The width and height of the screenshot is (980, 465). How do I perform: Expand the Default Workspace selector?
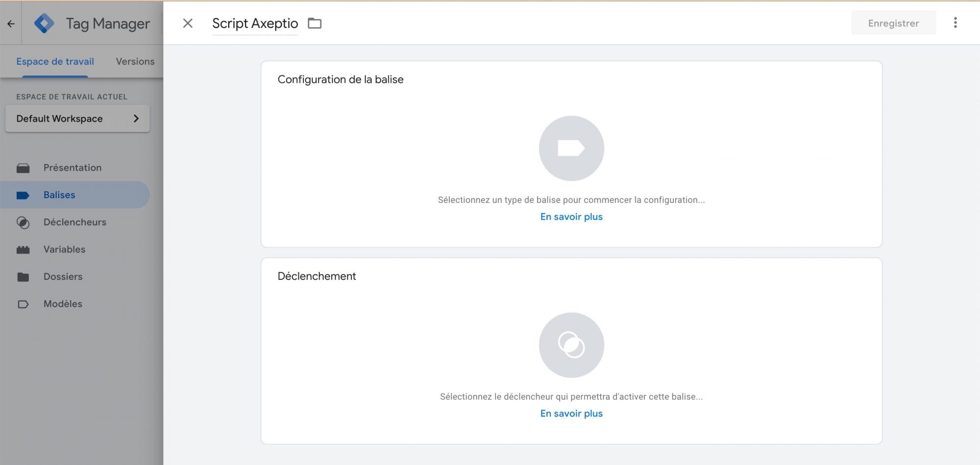(x=77, y=119)
